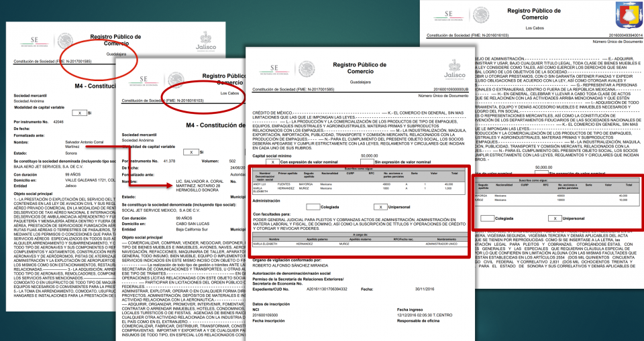Click the 'Registro Público de Comercio' title, center document
This screenshot has width=644, height=341.
tap(360, 68)
